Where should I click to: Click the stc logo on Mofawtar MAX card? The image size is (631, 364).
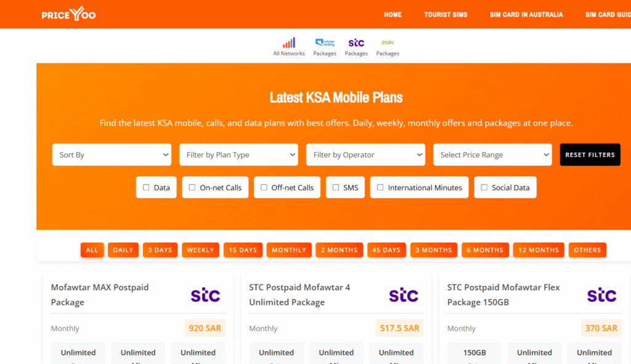tap(205, 295)
